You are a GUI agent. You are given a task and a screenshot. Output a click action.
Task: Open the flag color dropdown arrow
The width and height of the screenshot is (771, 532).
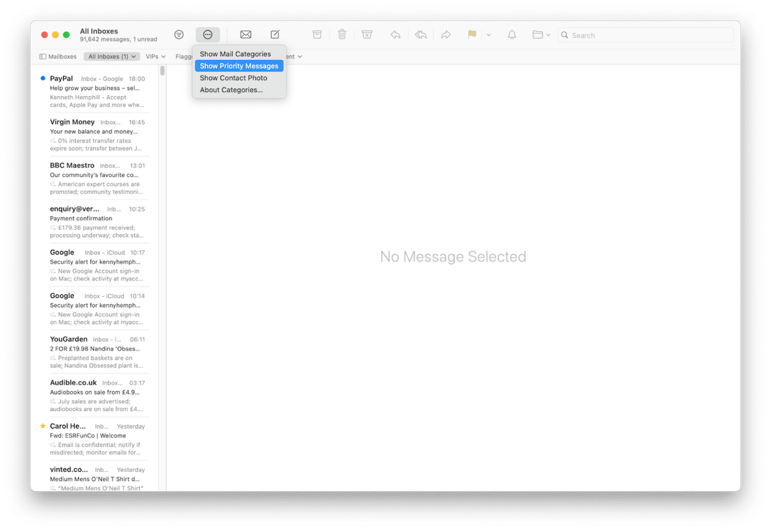pos(489,35)
